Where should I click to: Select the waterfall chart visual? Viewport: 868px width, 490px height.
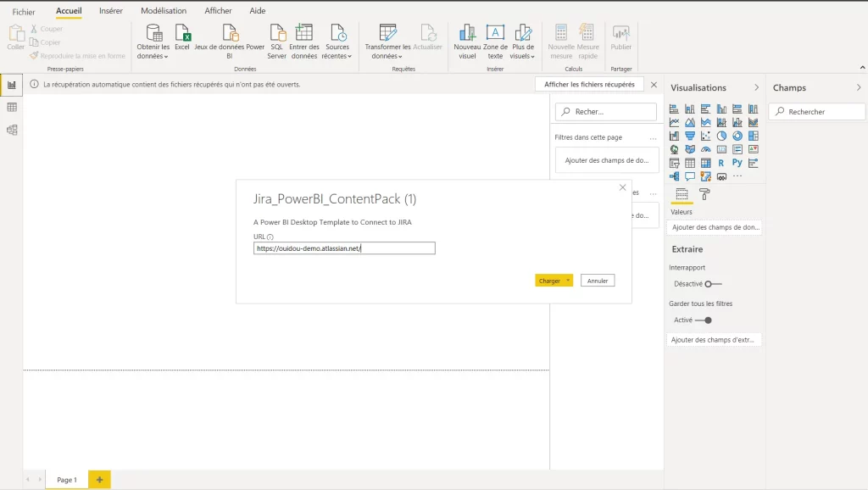click(674, 136)
